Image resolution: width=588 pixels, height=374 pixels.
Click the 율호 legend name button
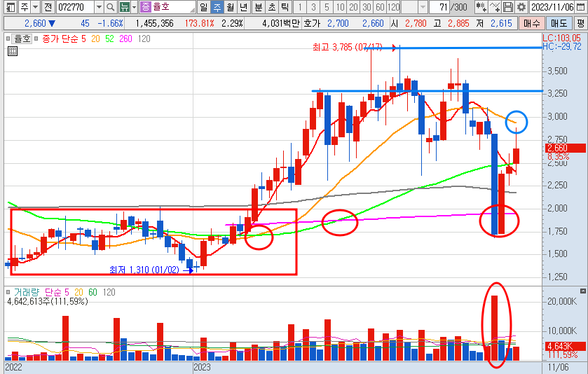[22, 39]
